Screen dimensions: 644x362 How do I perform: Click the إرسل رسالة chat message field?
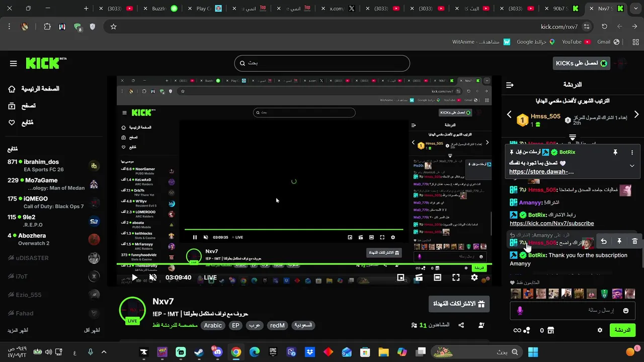(x=572, y=311)
